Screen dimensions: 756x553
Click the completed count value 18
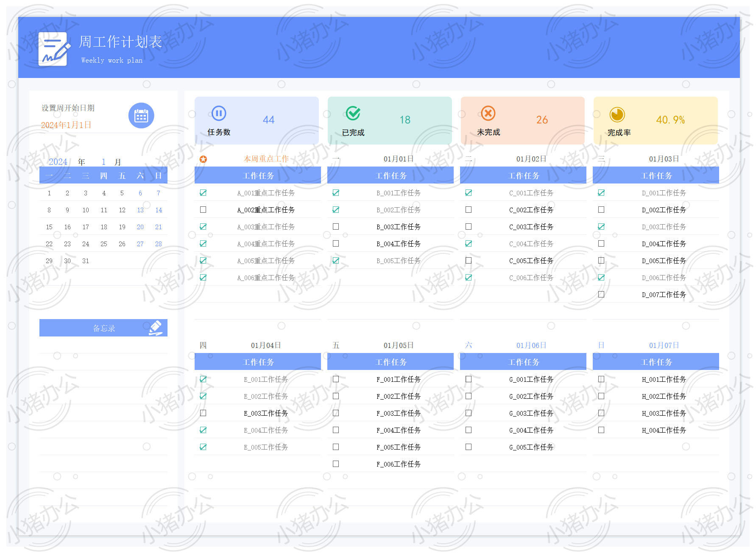click(x=405, y=120)
